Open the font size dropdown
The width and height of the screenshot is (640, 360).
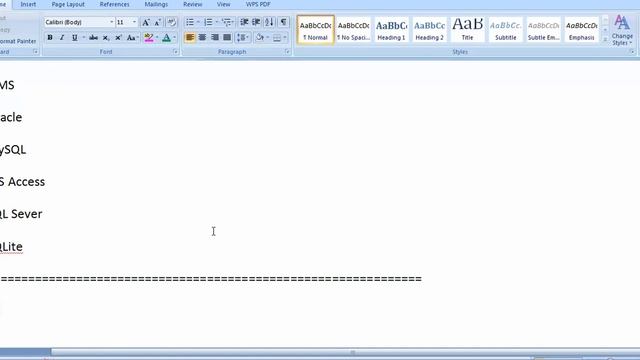coord(134,22)
